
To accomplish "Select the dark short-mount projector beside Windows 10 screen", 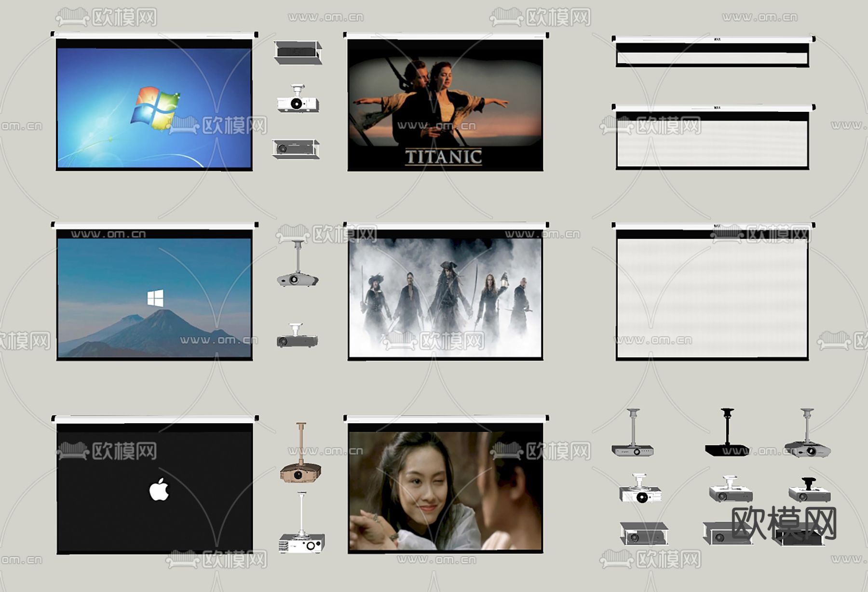I will (x=297, y=336).
